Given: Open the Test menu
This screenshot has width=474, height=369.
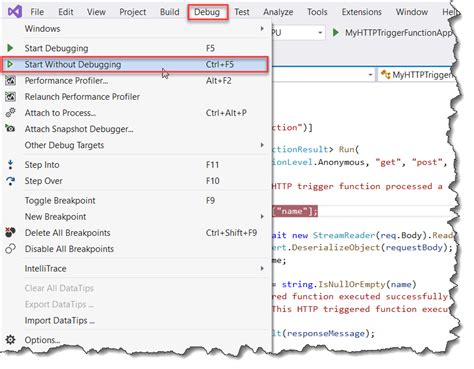Looking at the screenshot, I should 242,12.
